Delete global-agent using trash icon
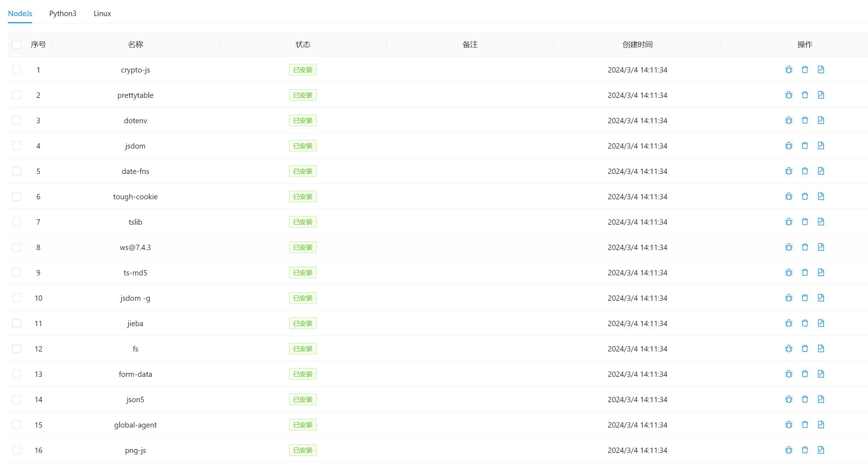Image resolution: width=868 pixels, height=464 pixels. 805,425
